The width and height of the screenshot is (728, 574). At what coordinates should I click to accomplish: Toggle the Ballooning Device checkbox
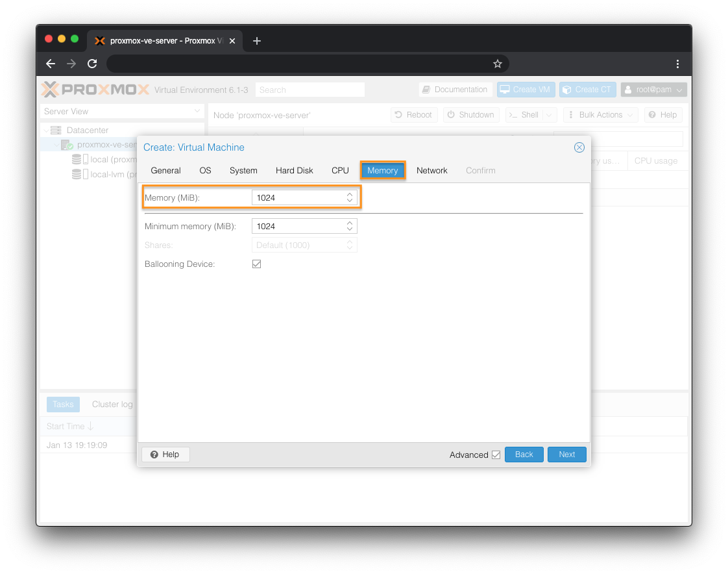point(256,264)
